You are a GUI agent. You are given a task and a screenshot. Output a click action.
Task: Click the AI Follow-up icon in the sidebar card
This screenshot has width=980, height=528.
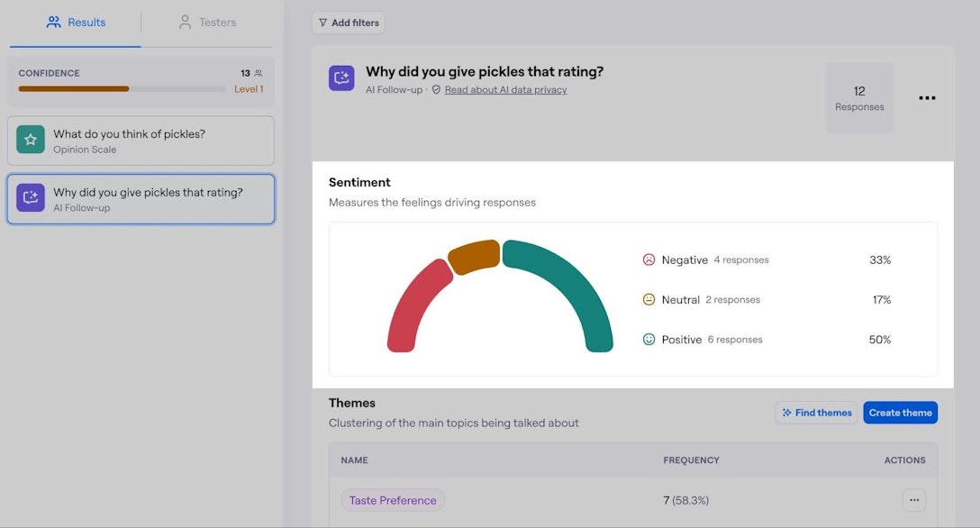(x=30, y=198)
